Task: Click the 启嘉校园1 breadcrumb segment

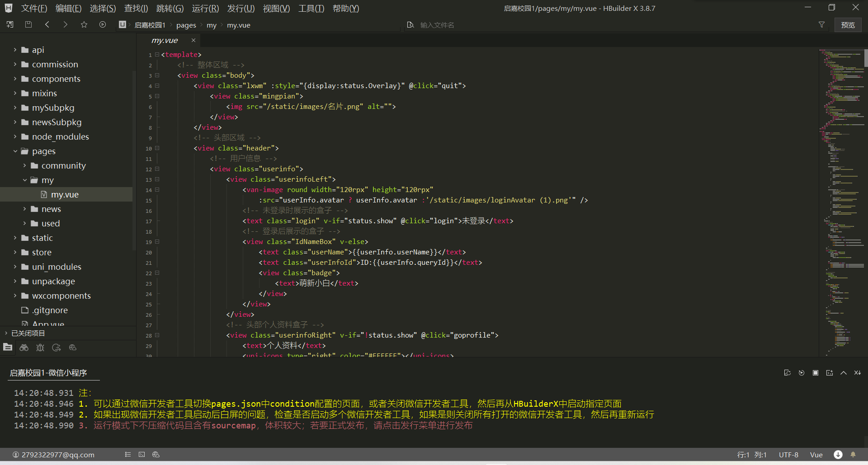Action: click(150, 25)
